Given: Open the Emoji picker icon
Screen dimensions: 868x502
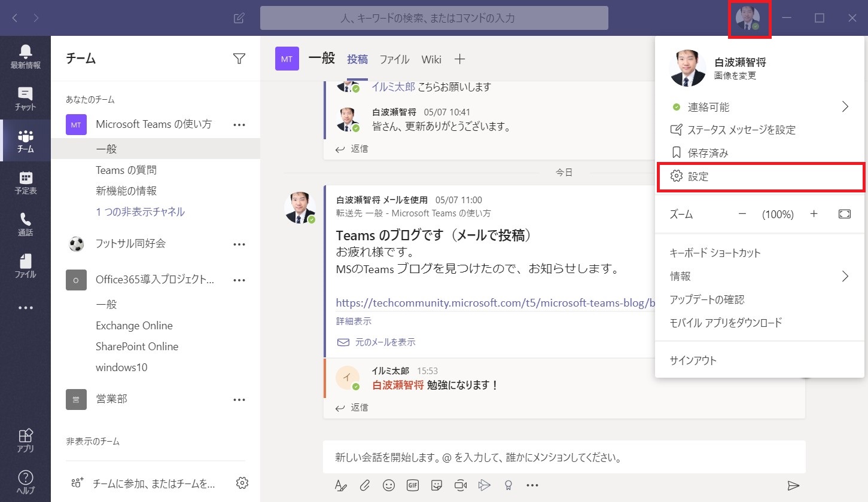Looking at the screenshot, I should tap(389, 485).
